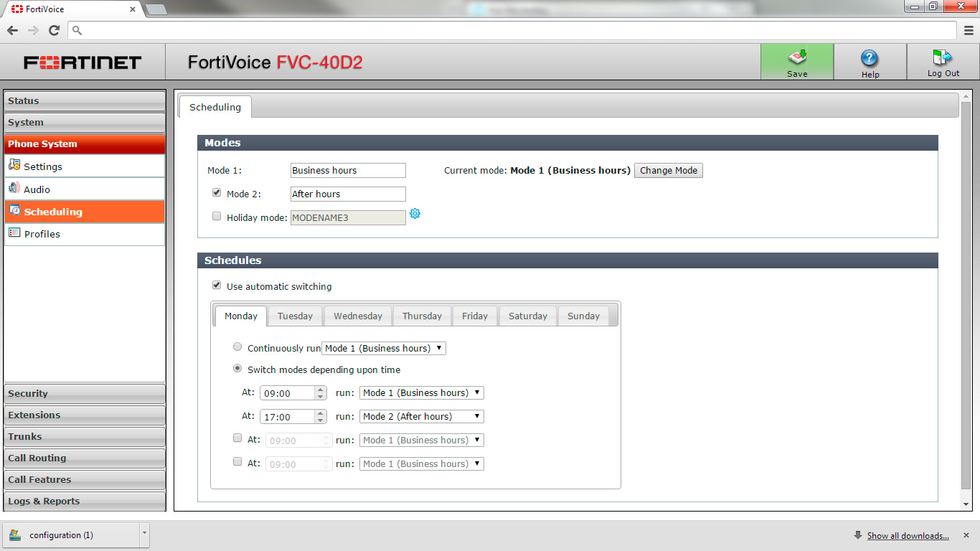
Task: Open a new browser tab
Action: [x=156, y=9]
